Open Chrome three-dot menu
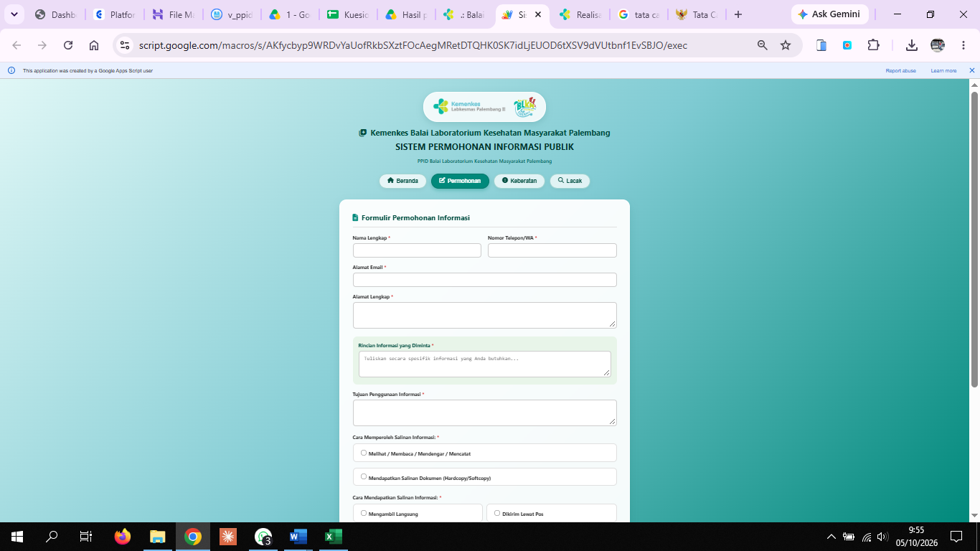Image resolution: width=980 pixels, height=551 pixels. point(963,45)
